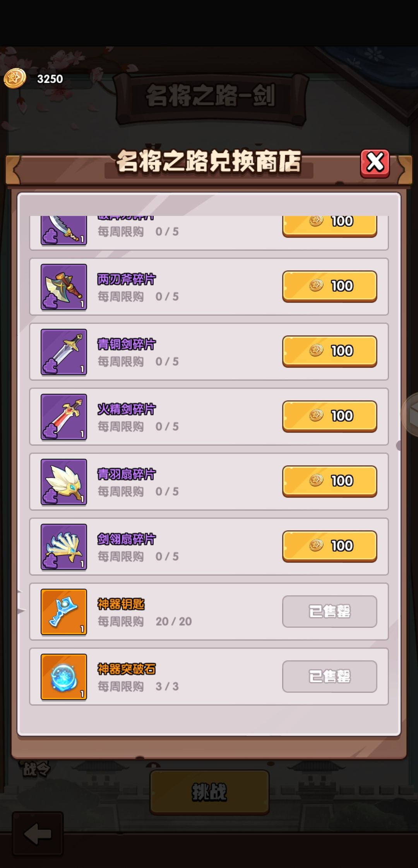This screenshot has height=868, width=418.
Task: Buy 火精剑碎片 for 100 coins
Action: pyautogui.click(x=330, y=416)
